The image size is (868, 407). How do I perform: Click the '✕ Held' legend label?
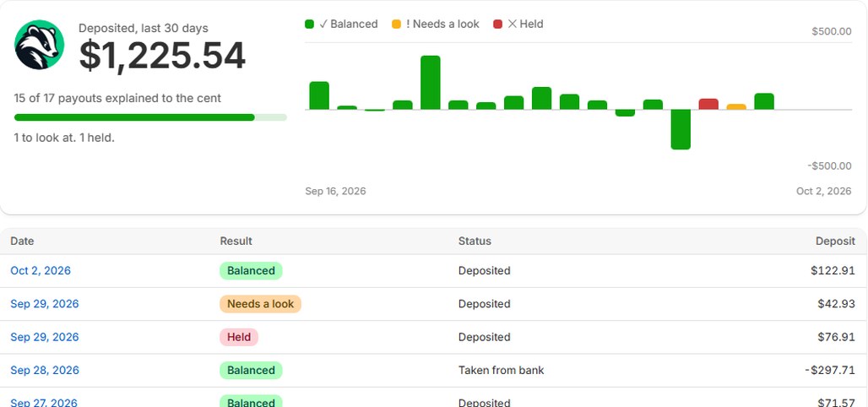pos(525,24)
